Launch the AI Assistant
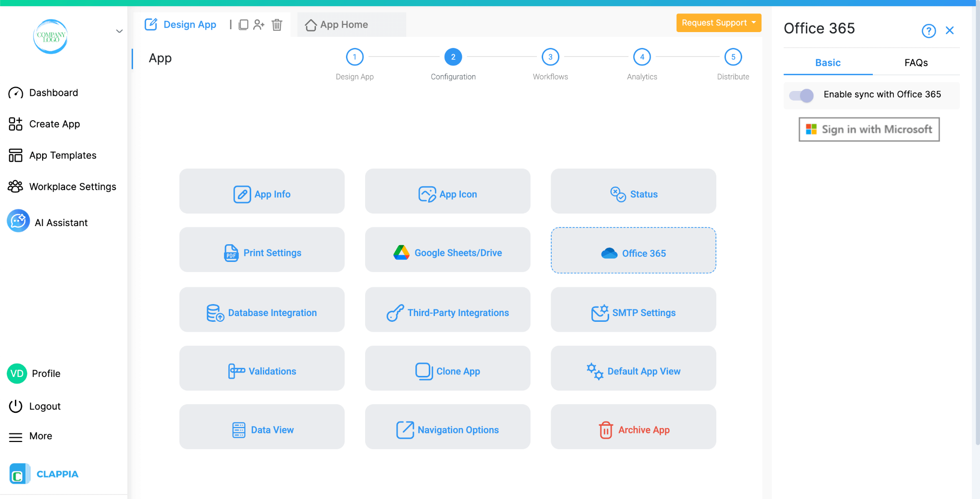The height and width of the screenshot is (499, 980). coord(61,222)
